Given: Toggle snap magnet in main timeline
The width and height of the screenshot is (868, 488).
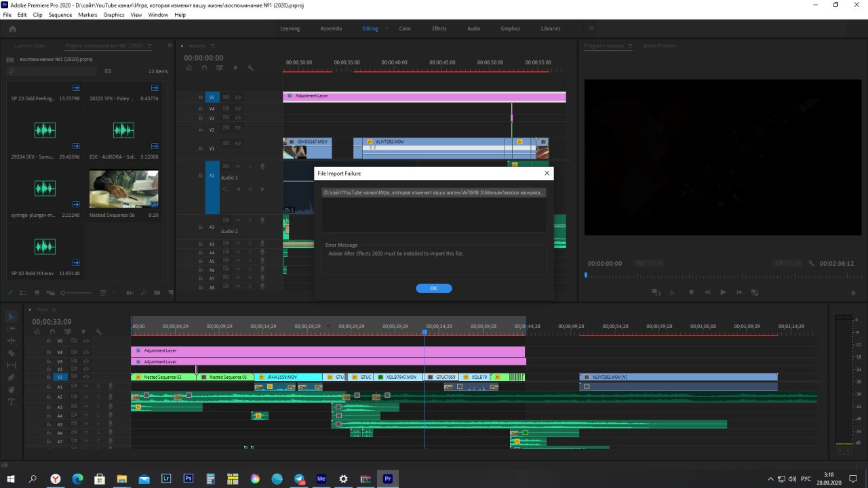Looking at the screenshot, I should (52, 331).
